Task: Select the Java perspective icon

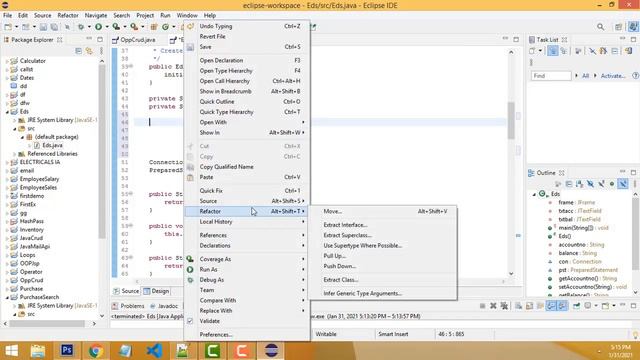Action: 633,27
